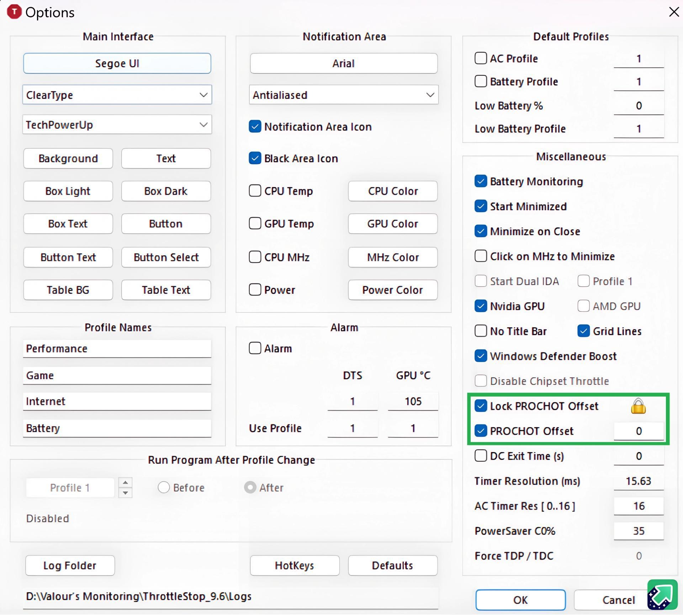This screenshot has height=616, width=683.
Task: Close the Options window with X
Action: tap(673, 12)
